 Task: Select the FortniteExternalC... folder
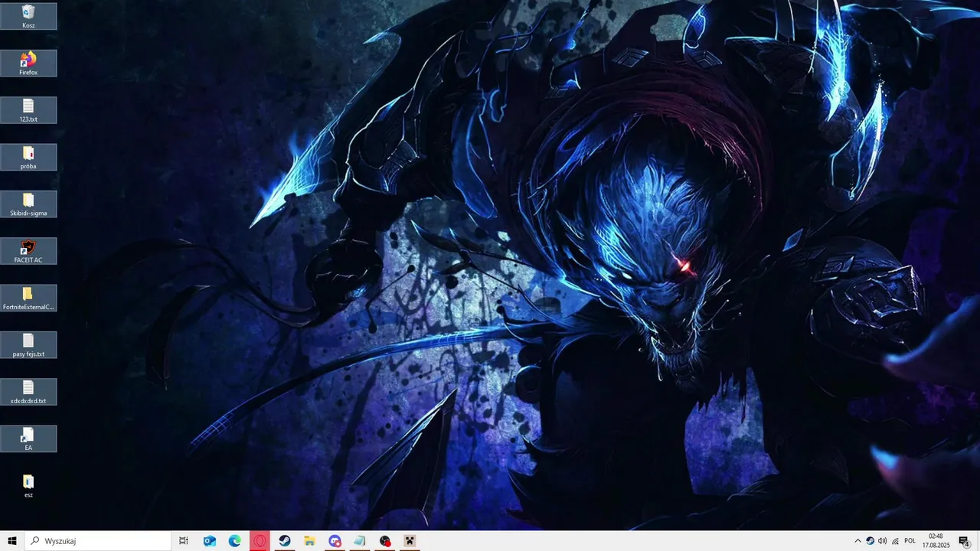click(28, 298)
